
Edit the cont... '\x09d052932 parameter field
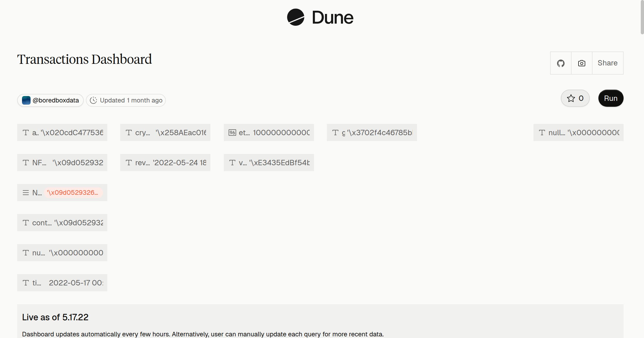coord(62,223)
